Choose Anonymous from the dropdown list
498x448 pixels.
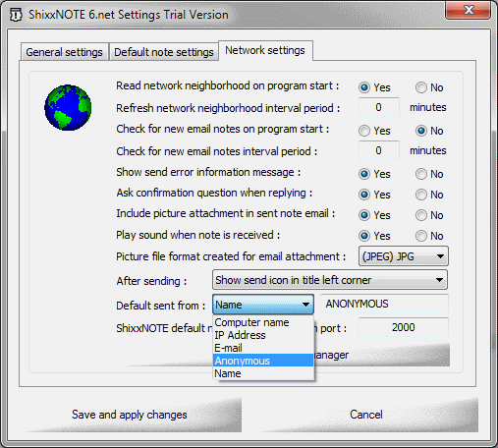(x=263, y=361)
